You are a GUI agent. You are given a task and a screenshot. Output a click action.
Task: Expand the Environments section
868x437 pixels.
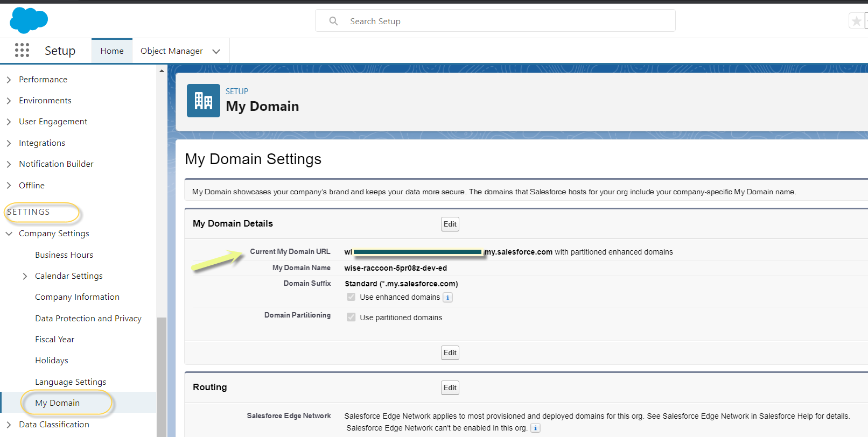pos(9,101)
